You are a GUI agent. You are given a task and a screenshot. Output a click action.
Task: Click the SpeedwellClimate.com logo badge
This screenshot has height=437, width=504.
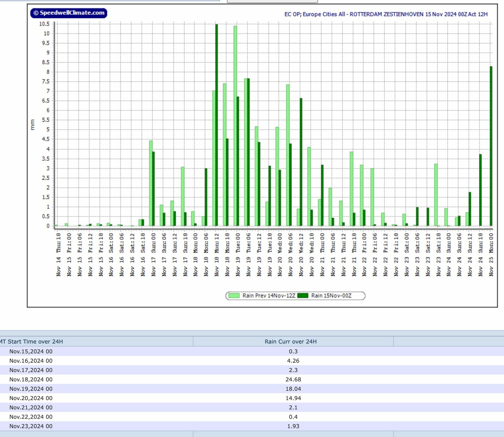[69, 13]
